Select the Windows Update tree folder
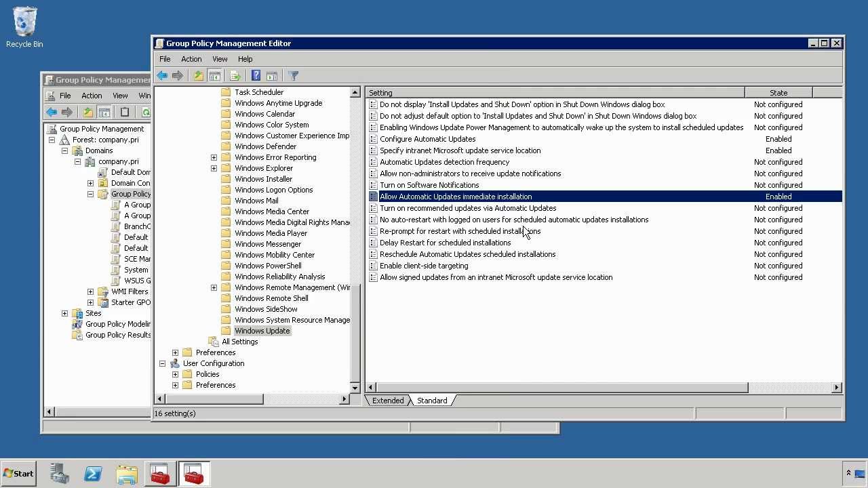 (262, 331)
